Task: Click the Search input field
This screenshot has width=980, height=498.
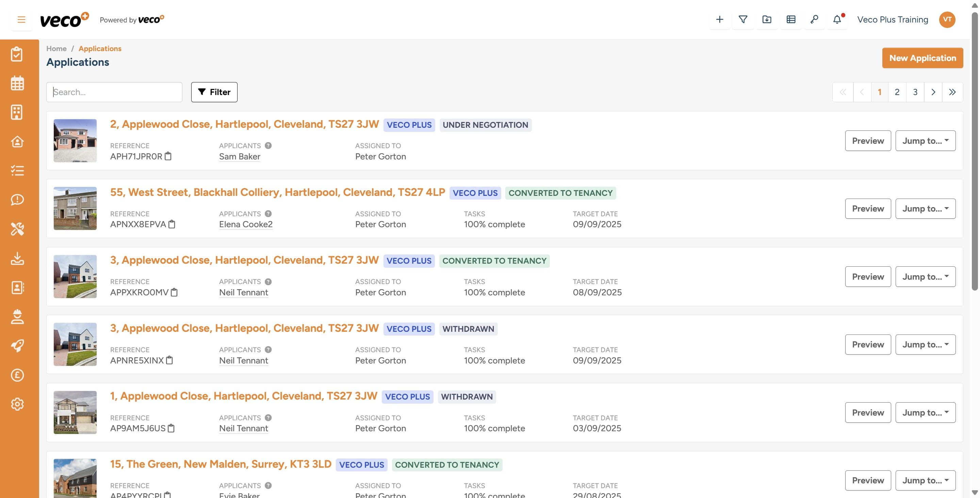Action: coord(114,92)
